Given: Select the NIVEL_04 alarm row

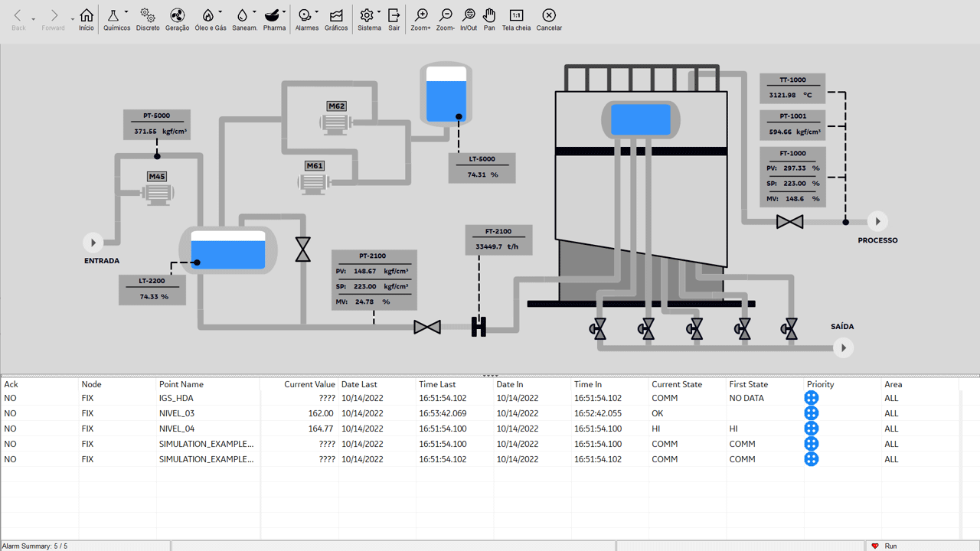Looking at the screenshot, I should (177, 429).
